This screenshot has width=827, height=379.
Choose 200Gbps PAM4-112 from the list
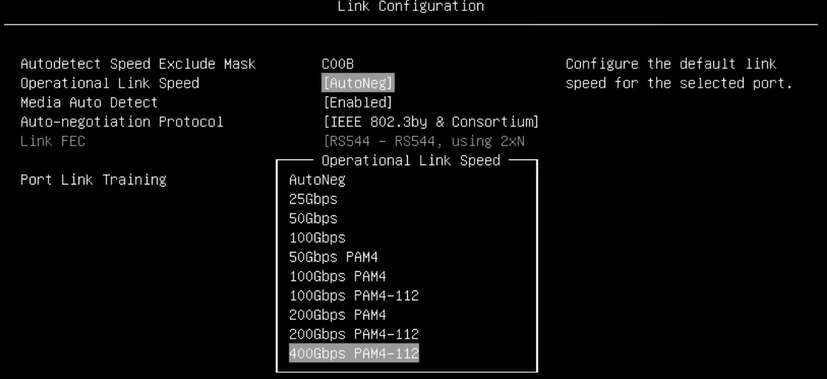click(x=354, y=334)
